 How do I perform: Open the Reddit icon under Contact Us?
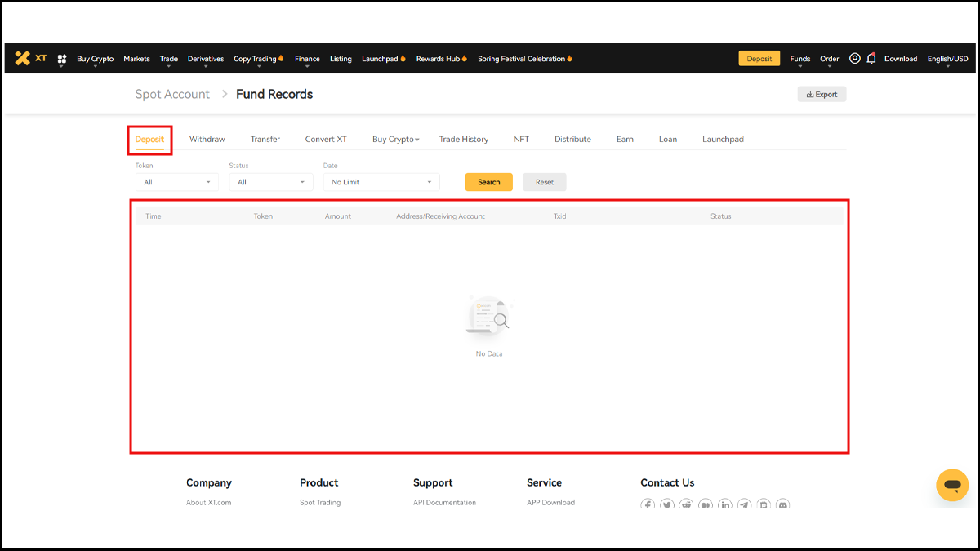(x=686, y=505)
